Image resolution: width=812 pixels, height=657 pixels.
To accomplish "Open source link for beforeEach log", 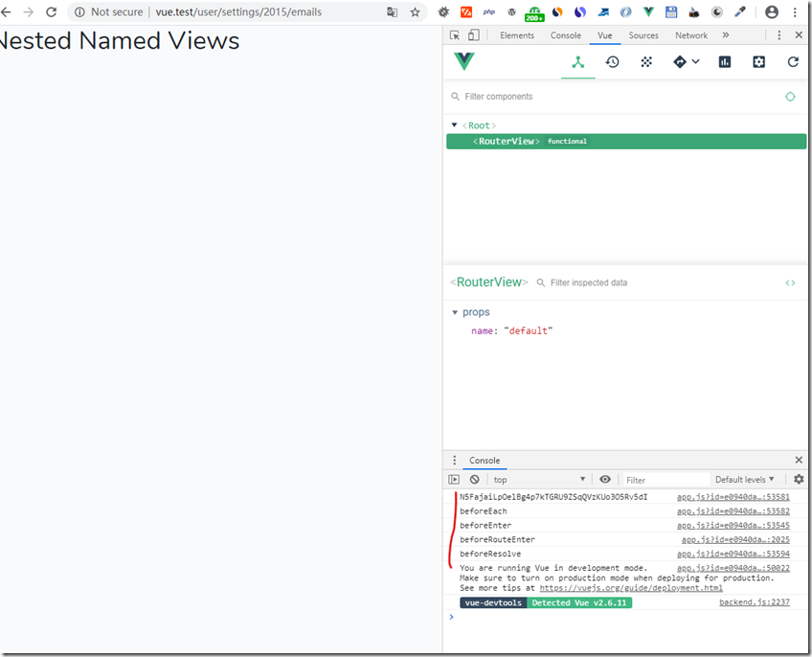I will (x=733, y=510).
